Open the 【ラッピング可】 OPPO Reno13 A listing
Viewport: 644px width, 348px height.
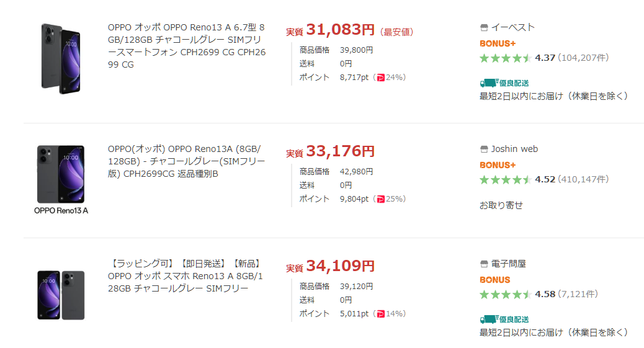point(186,276)
